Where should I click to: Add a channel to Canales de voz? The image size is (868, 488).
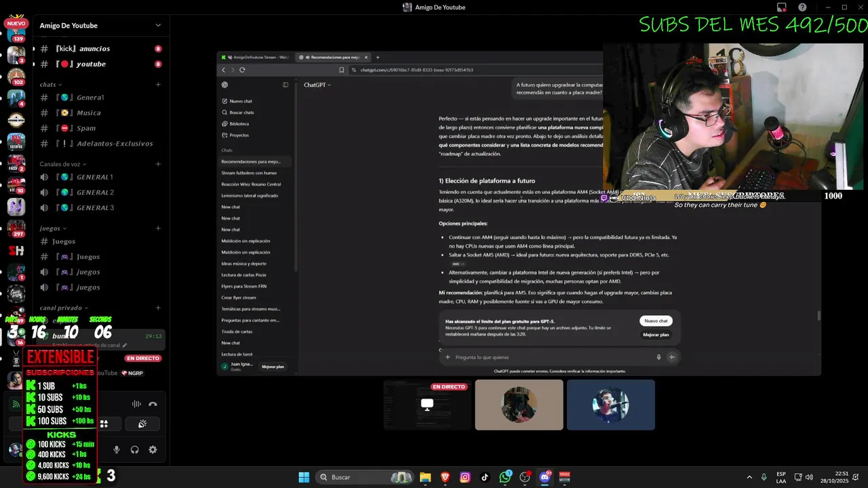(158, 164)
